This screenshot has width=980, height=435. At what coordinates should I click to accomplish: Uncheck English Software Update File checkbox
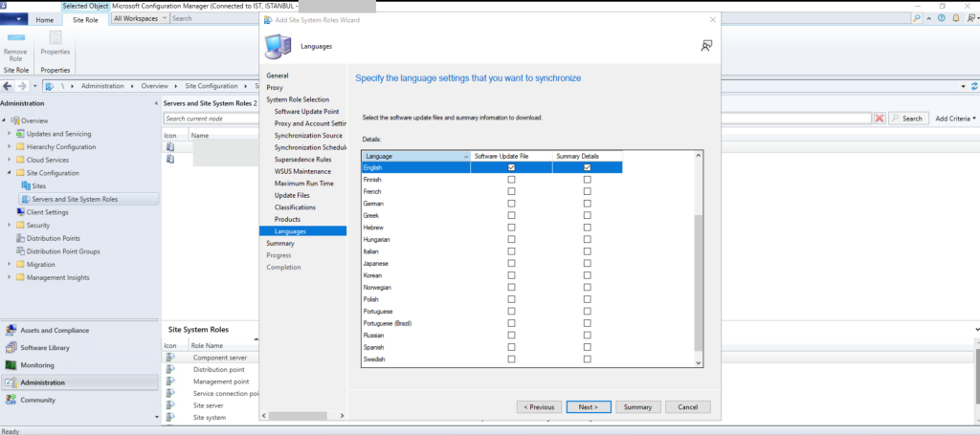pos(511,167)
